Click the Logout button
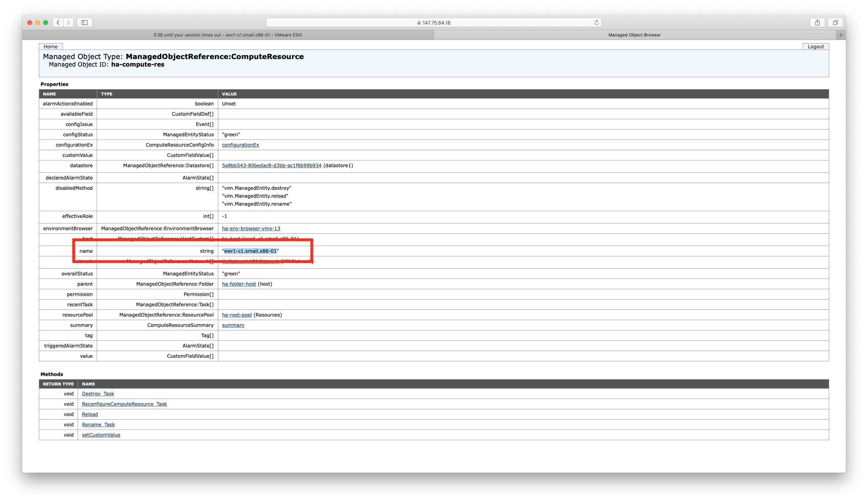The image size is (868, 502). click(816, 46)
